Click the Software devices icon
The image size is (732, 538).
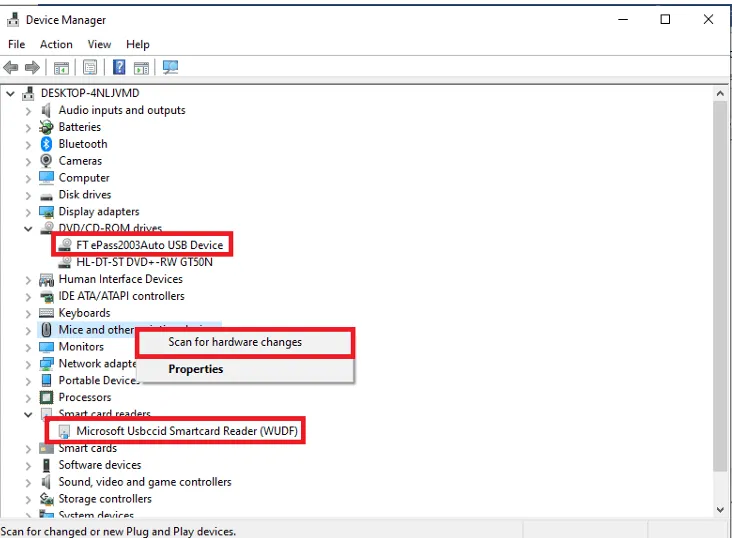pos(46,465)
